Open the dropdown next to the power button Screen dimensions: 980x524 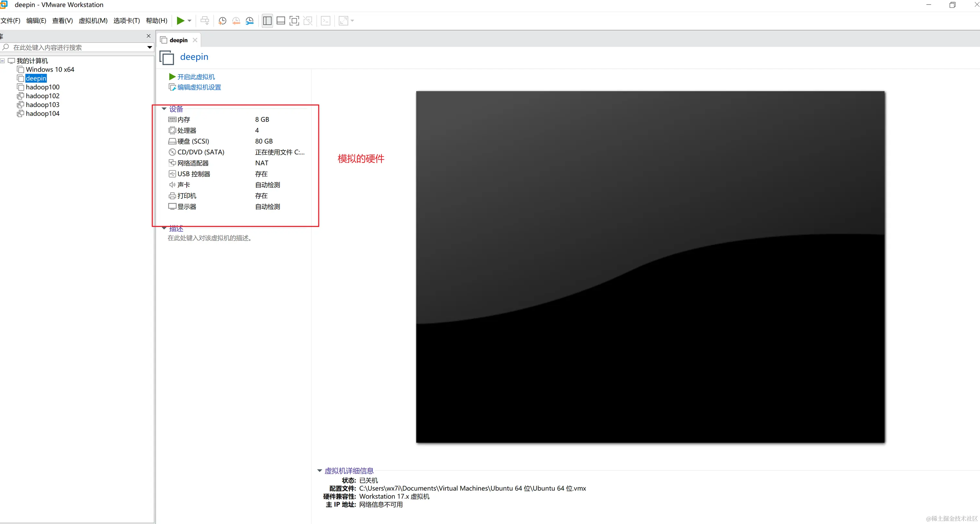pos(190,20)
